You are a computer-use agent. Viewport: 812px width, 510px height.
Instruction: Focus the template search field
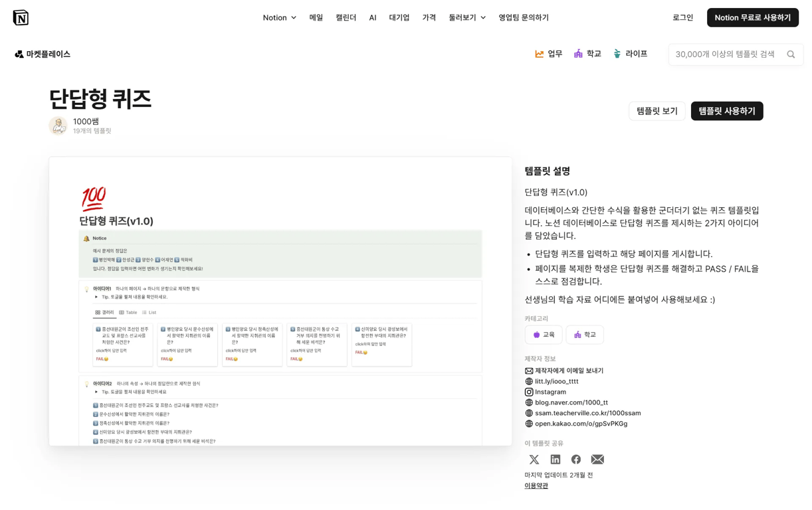(736, 54)
